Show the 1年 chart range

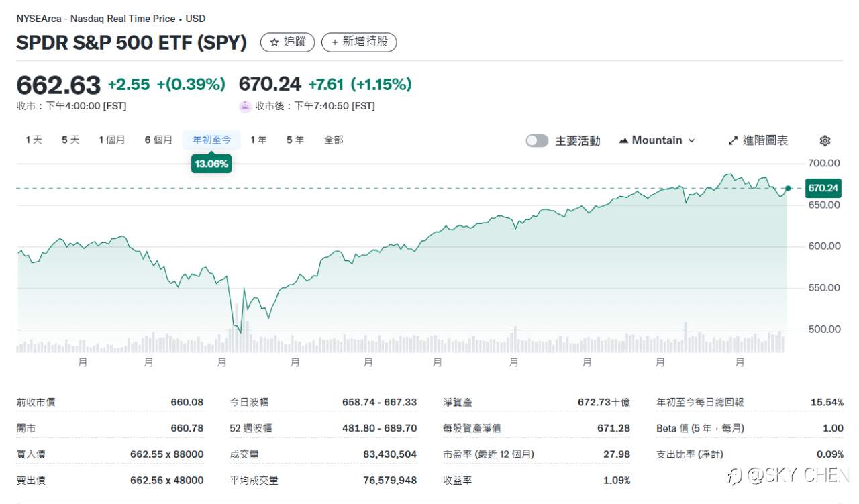pos(258,140)
